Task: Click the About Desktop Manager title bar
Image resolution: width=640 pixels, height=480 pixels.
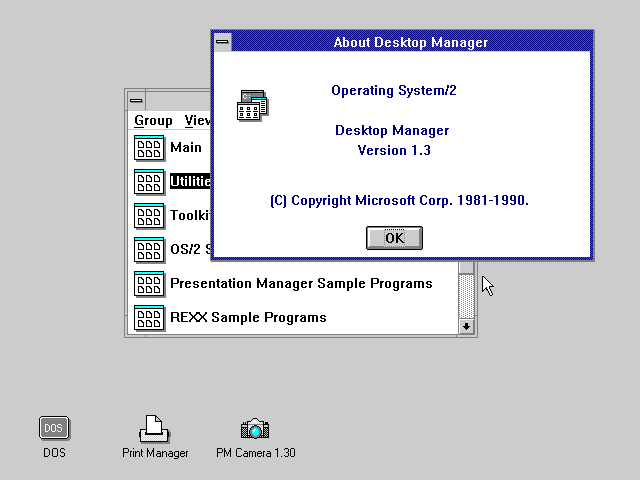Action: (411, 42)
